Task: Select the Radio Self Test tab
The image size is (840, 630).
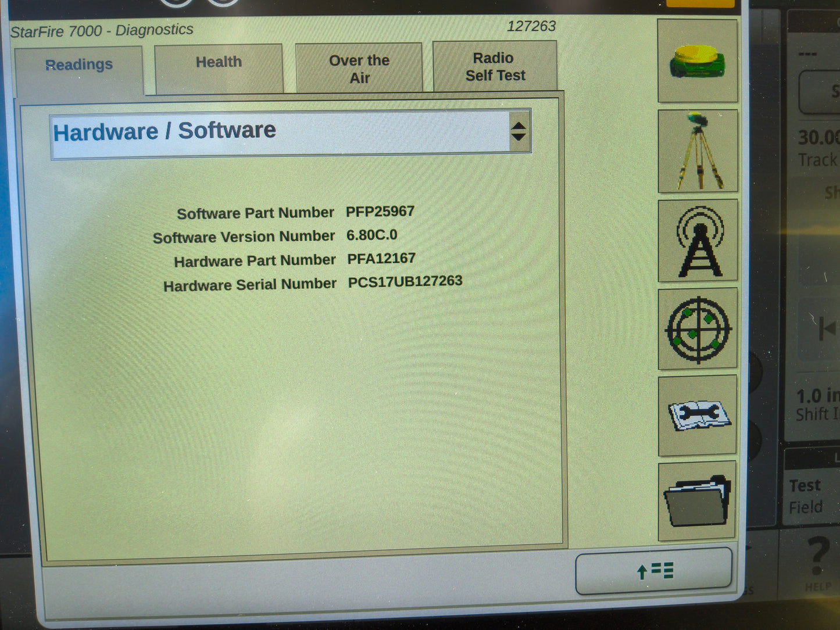Action: (x=495, y=66)
